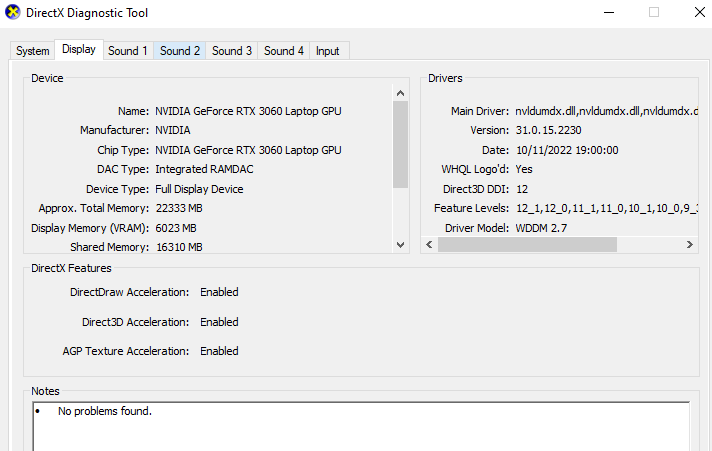Click the Main Driver value 'nvldumdx.dll'

click(606, 111)
